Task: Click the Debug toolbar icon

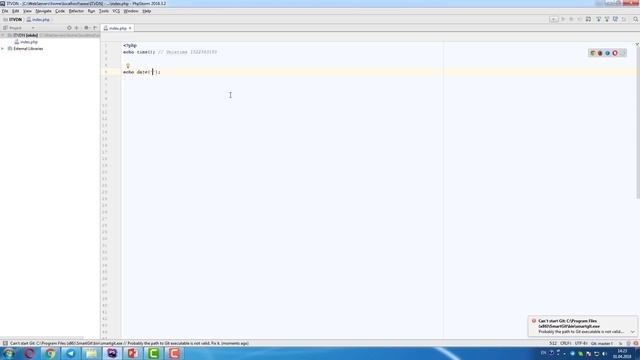Action: coord(571,19)
